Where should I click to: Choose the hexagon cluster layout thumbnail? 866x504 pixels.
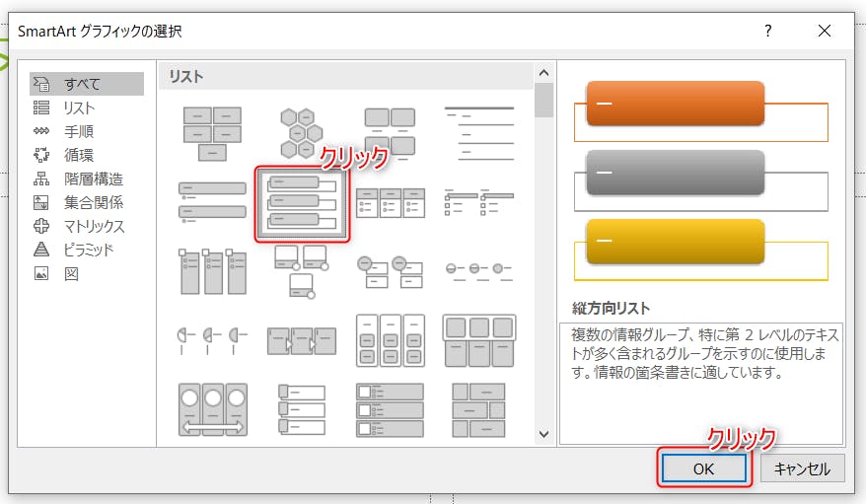(301, 132)
